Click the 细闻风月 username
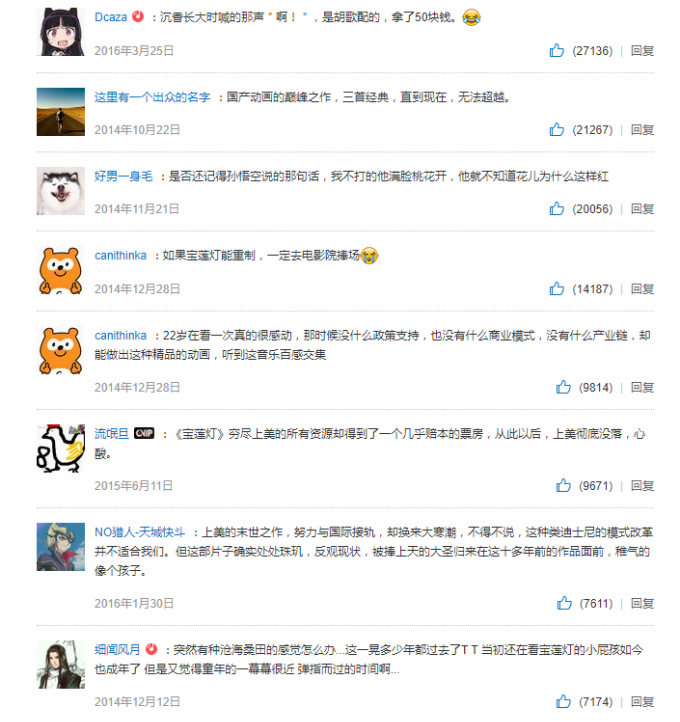The width and height of the screenshot is (680, 722). tap(117, 650)
